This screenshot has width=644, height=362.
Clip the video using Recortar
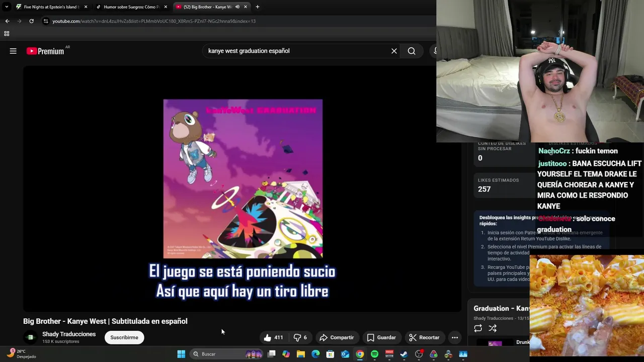(424, 337)
